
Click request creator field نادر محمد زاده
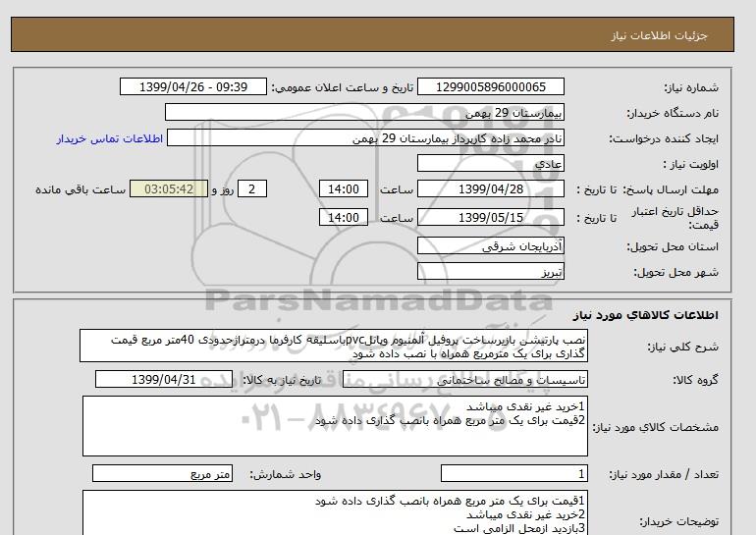pyautogui.click(x=365, y=138)
